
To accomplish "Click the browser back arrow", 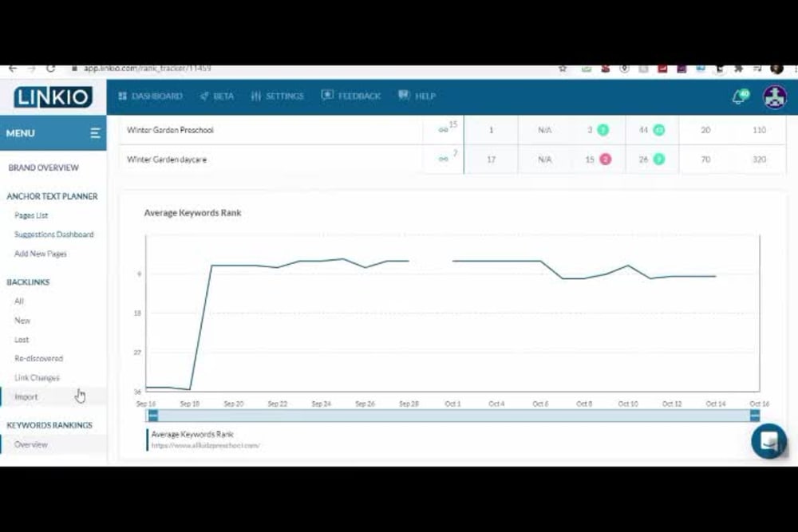I will (x=13, y=69).
